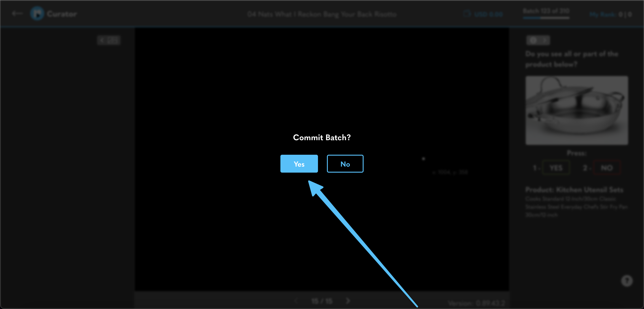The height and width of the screenshot is (309, 644).
Task: Go to next frame with right chevron
Action: [x=348, y=301]
